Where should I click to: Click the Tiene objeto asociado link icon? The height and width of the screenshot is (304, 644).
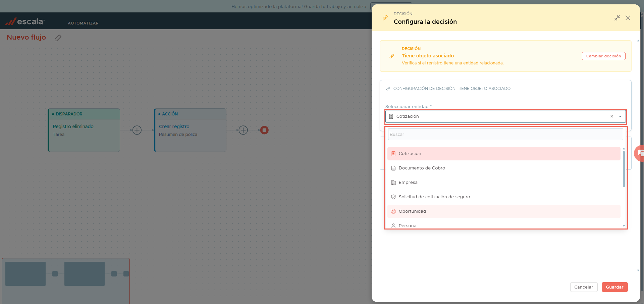392,56
